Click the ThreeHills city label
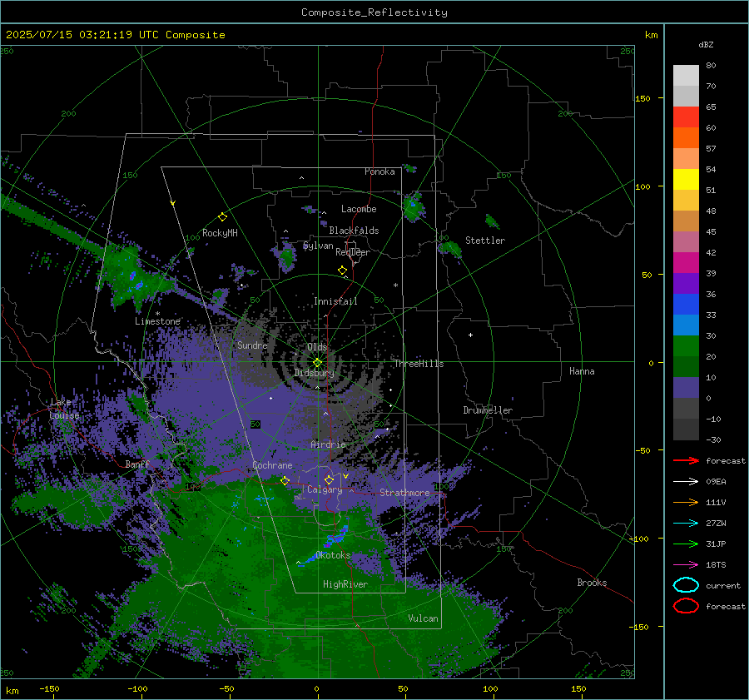This screenshot has width=749, height=700. pos(419,364)
